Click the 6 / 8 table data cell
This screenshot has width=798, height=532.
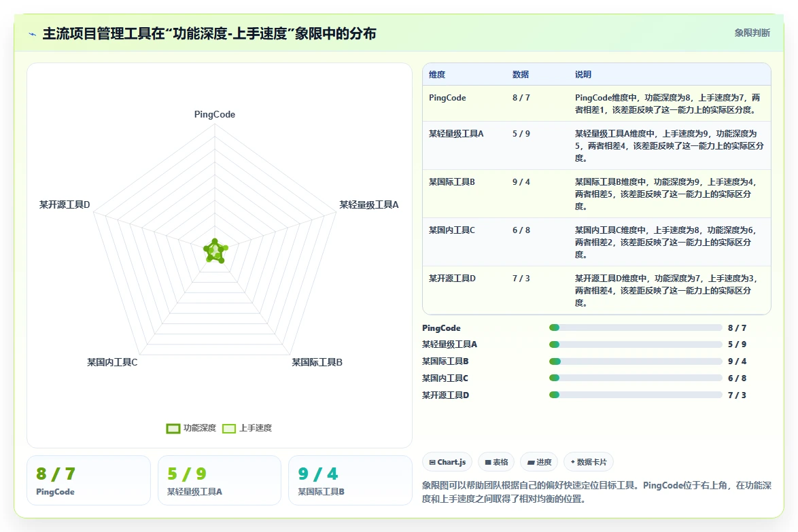[x=521, y=230]
